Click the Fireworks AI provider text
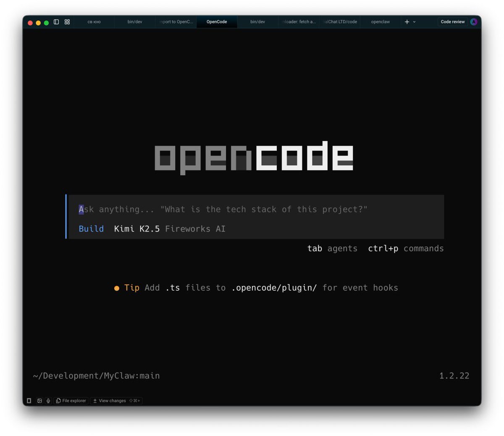Viewport: 504px width, 436px height. 195,229
